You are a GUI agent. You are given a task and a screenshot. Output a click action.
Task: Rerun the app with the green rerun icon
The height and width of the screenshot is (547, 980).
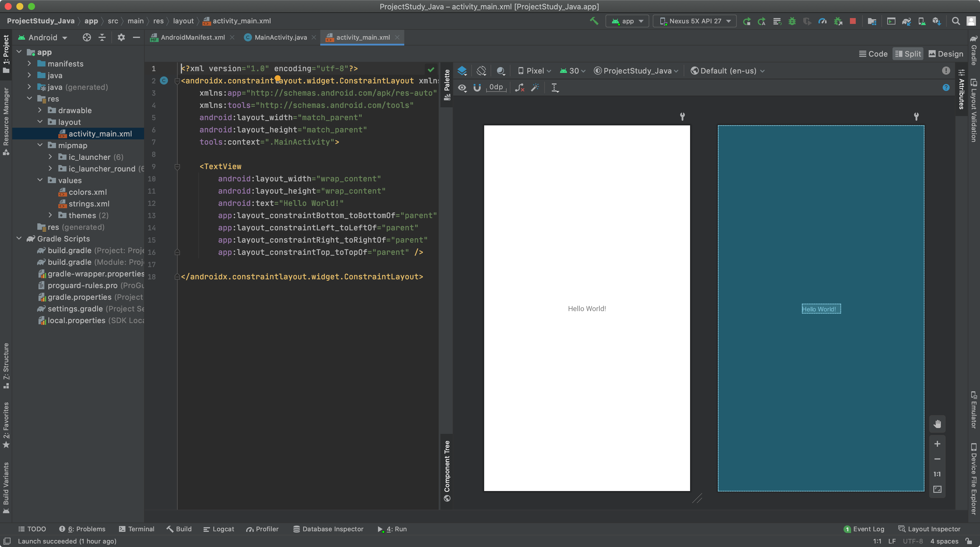tap(746, 21)
